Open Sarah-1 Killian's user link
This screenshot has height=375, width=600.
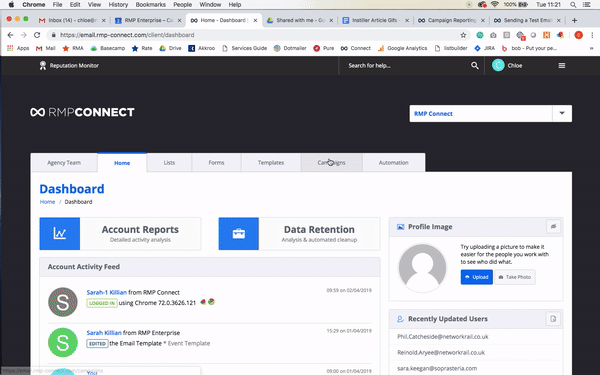[106, 292]
